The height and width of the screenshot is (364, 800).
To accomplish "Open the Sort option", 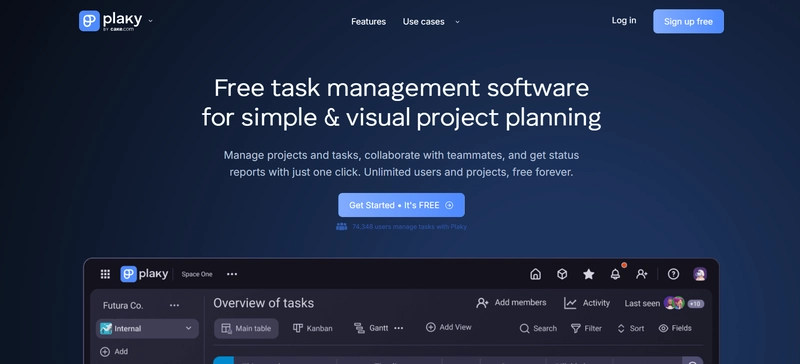I will tap(631, 328).
